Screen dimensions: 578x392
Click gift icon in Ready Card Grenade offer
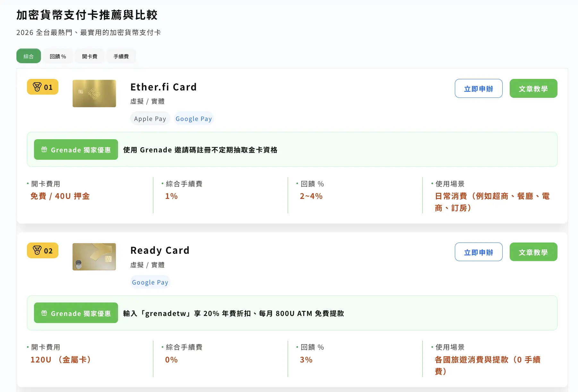(44, 313)
